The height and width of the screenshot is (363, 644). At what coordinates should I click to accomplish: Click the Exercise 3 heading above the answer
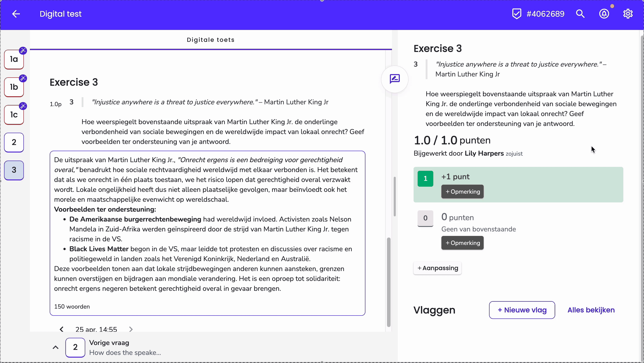[74, 82]
